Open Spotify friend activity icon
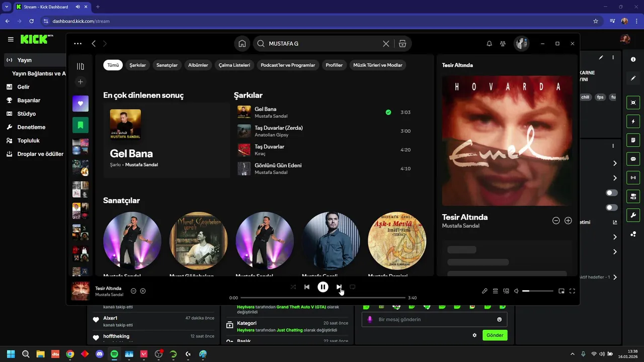 [x=503, y=44]
